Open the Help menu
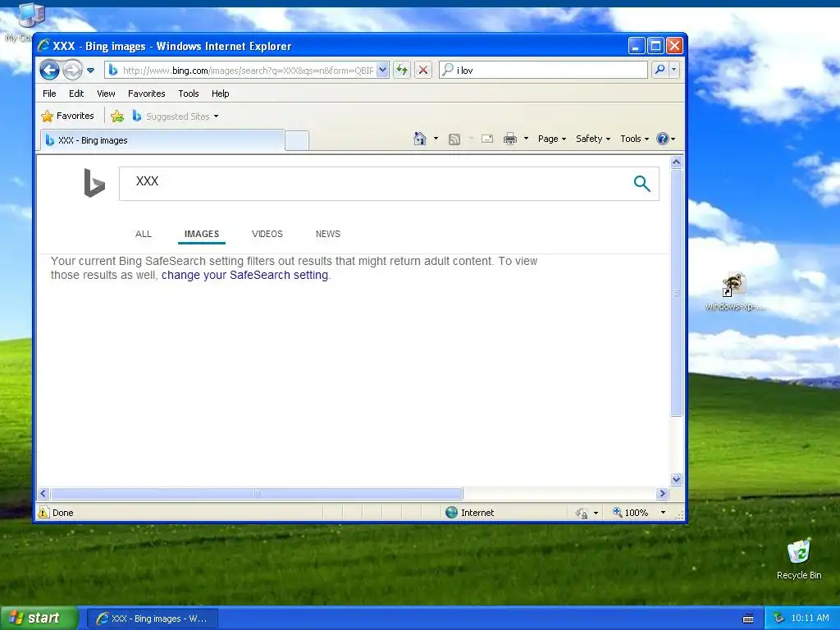Viewport: 840px width, 630px height. coord(220,94)
